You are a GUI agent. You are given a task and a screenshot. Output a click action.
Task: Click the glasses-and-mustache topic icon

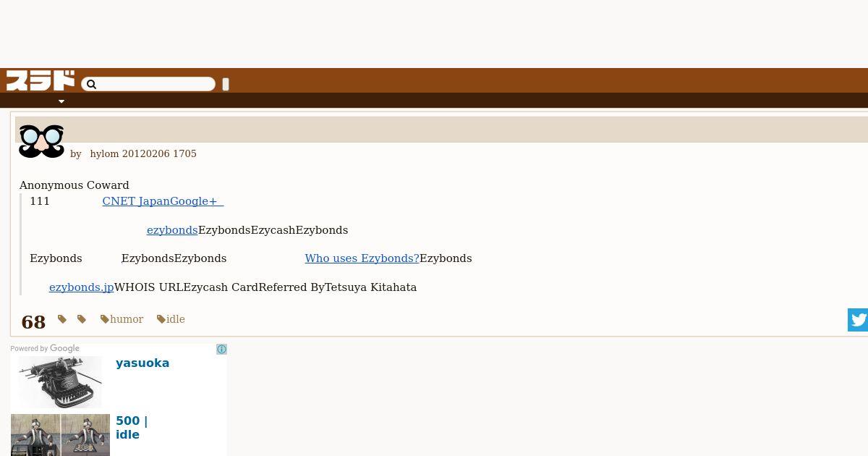click(41, 141)
